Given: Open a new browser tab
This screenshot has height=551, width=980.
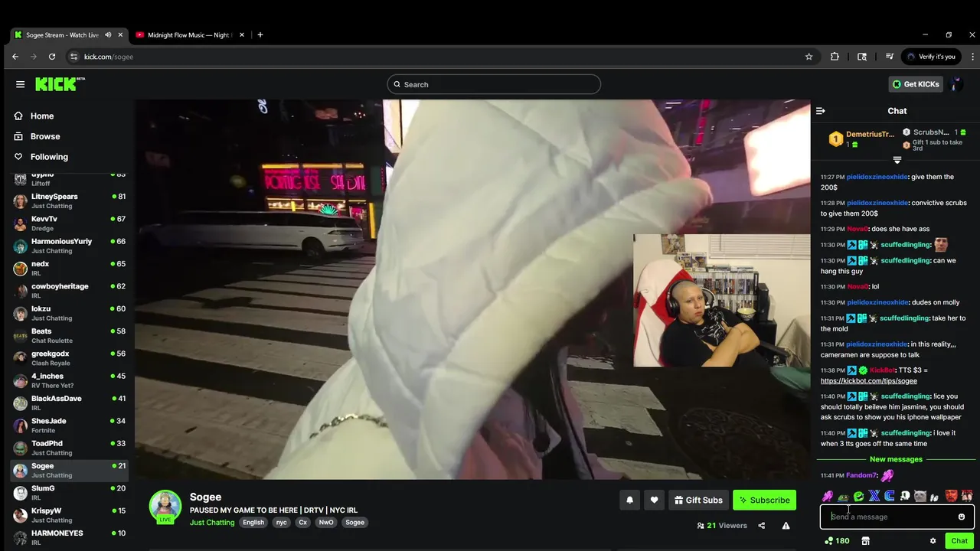Looking at the screenshot, I should pos(260,34).
